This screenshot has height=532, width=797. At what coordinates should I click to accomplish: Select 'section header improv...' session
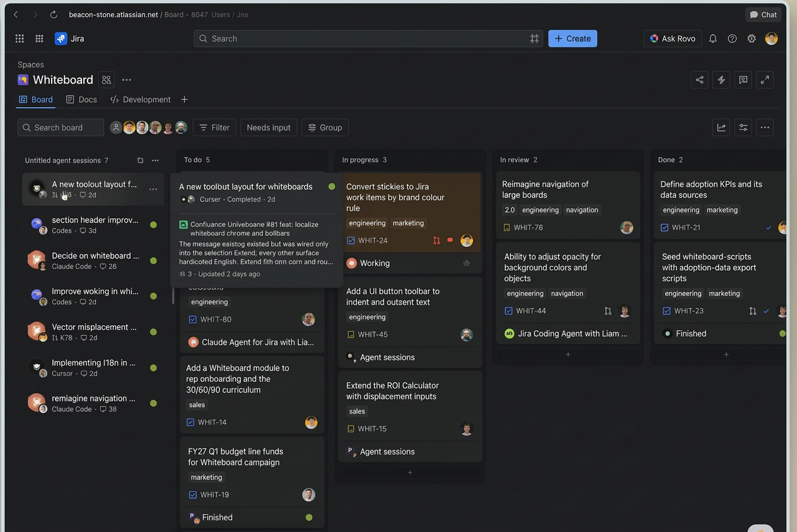(x=93, y=225)
